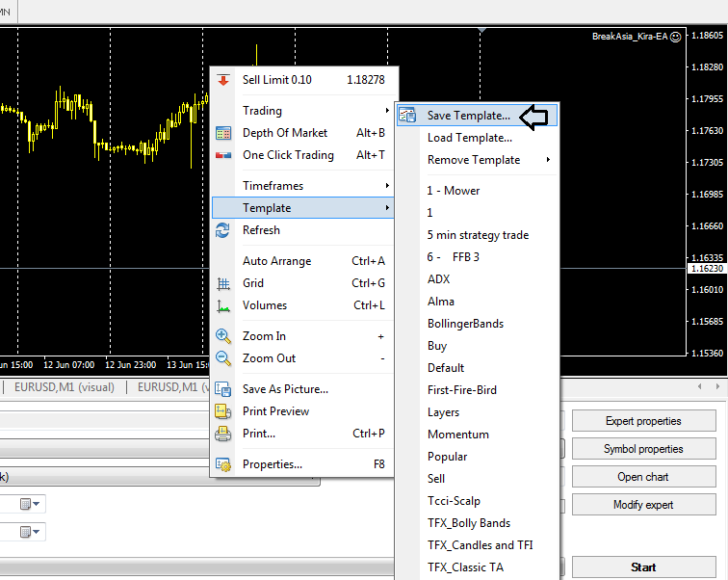Open the first date picker dropdown

[26, 504]
